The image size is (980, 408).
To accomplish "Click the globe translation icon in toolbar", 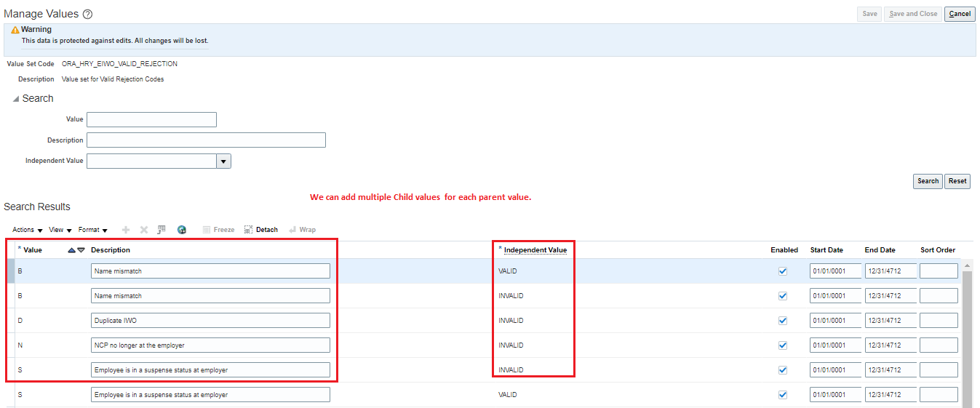I will point(182,230).
